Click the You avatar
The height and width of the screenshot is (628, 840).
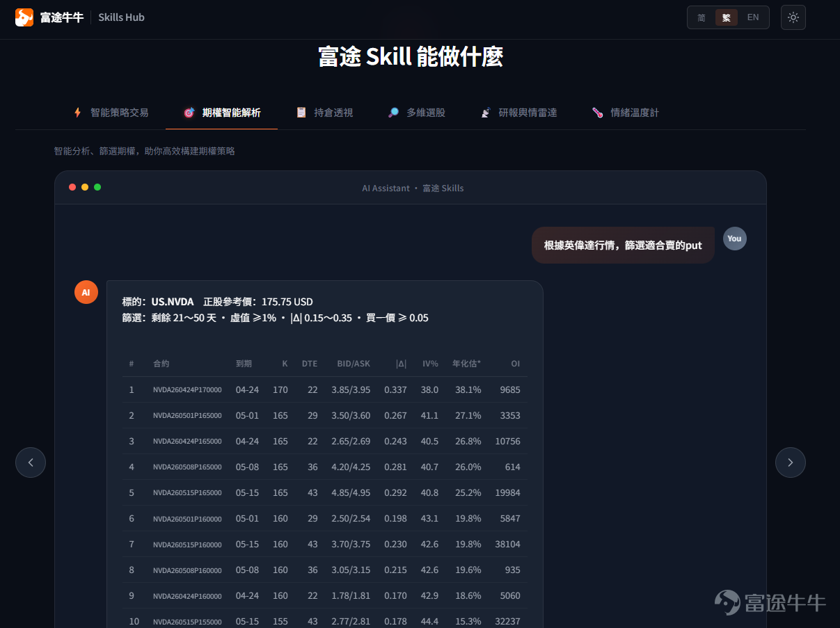735,239
